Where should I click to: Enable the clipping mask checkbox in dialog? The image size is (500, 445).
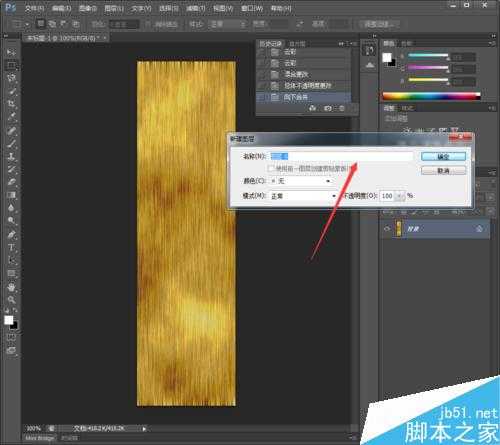click(272, 168)
